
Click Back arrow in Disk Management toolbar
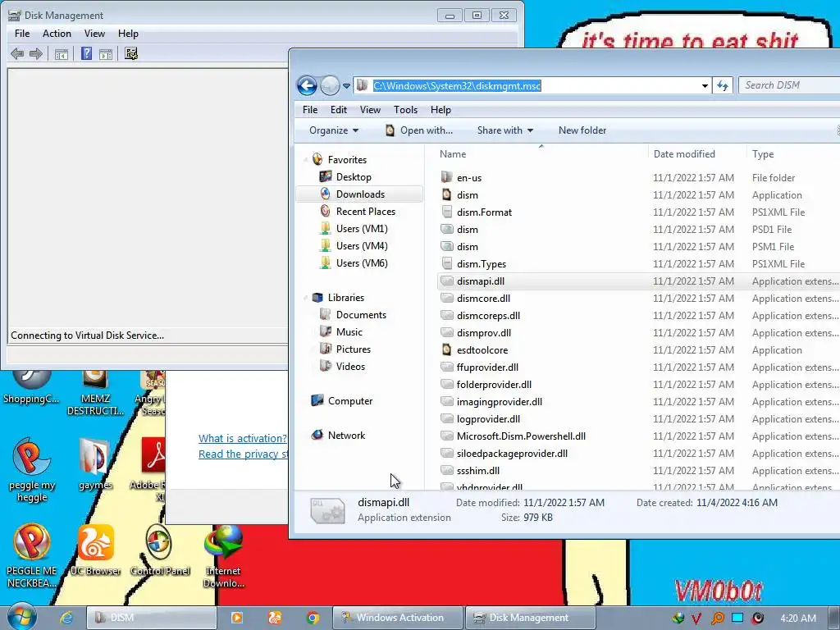pyautogui.click(x=17, y=53)
